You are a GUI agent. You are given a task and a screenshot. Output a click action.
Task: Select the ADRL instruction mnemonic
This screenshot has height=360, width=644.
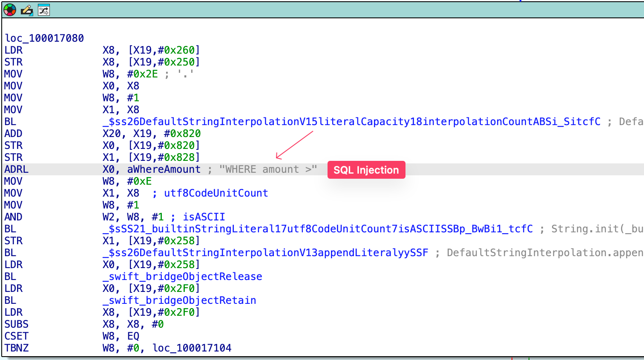tap(16, 169)
